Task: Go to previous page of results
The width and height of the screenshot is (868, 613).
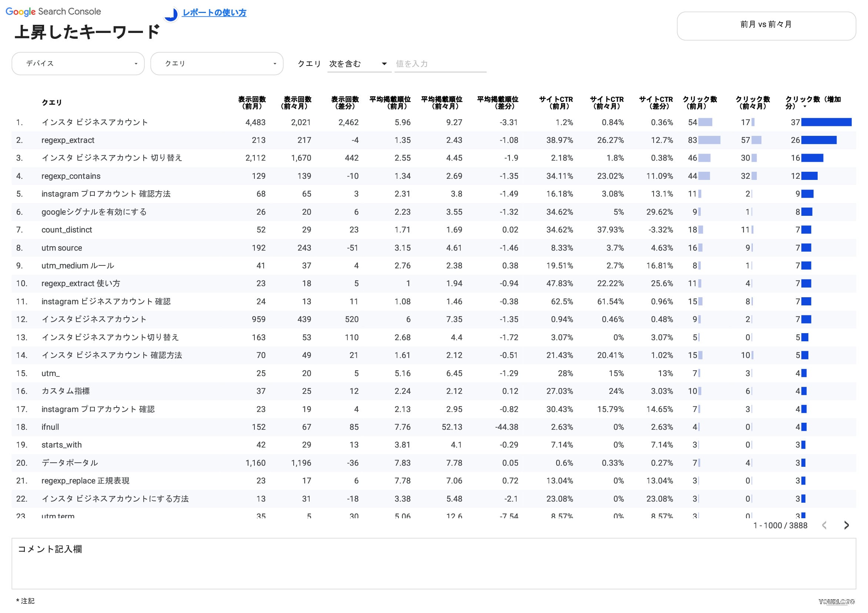Action: (x=825, y=525)
